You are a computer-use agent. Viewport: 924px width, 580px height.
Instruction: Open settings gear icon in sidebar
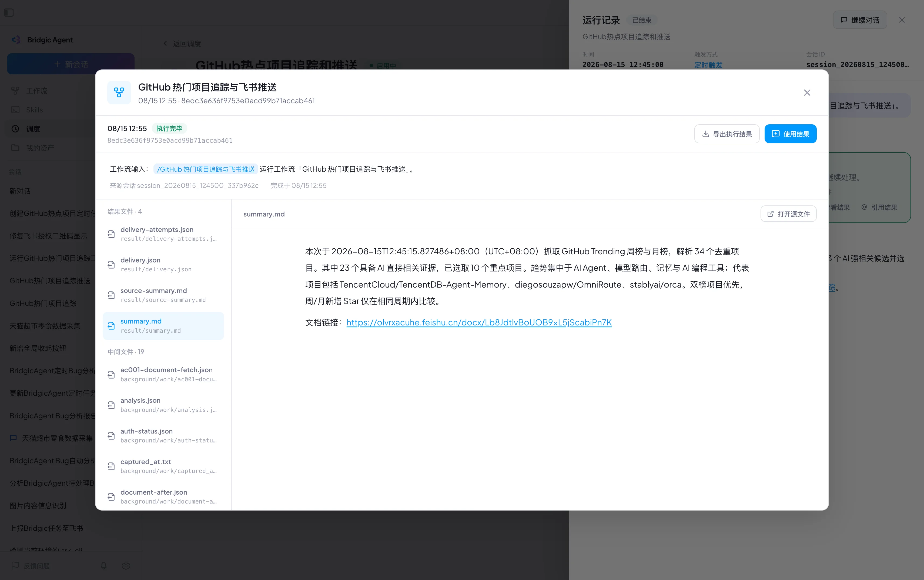[126, 566]
